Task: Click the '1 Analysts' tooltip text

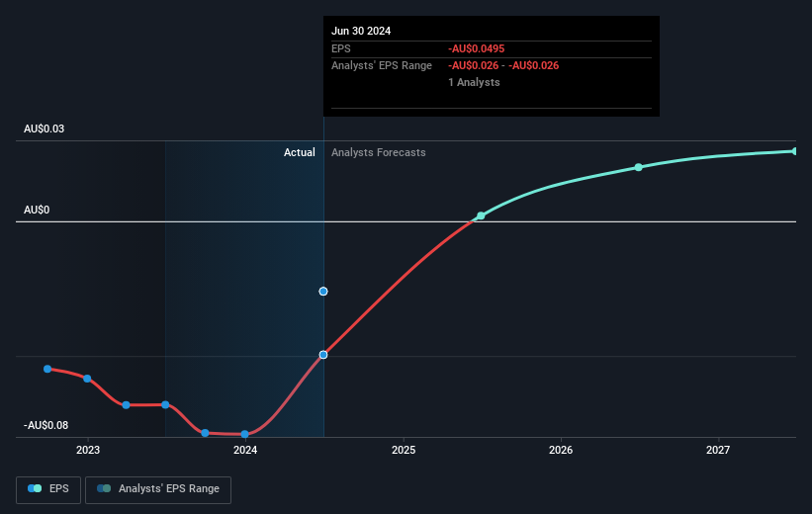Action: [474, 82]
